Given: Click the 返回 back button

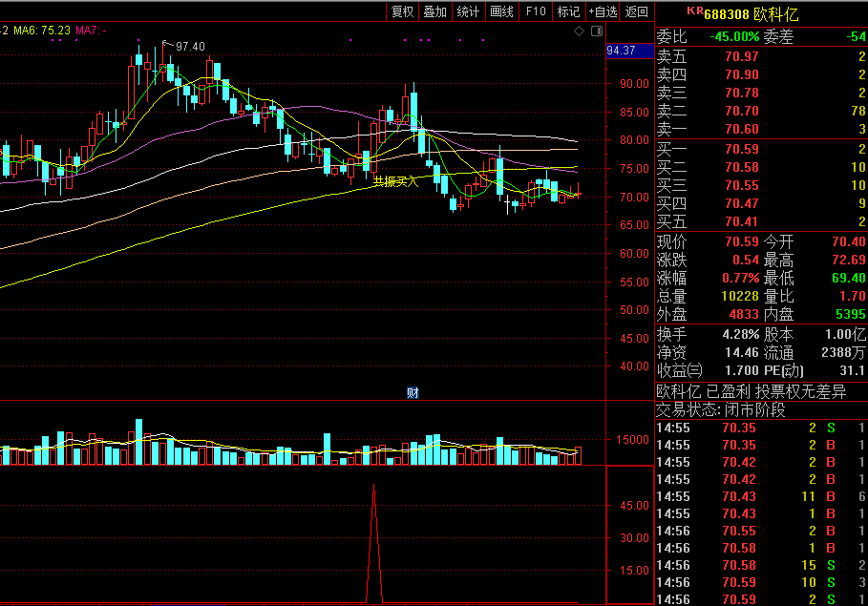Looking at the screenshot, I should coord(637,11).
